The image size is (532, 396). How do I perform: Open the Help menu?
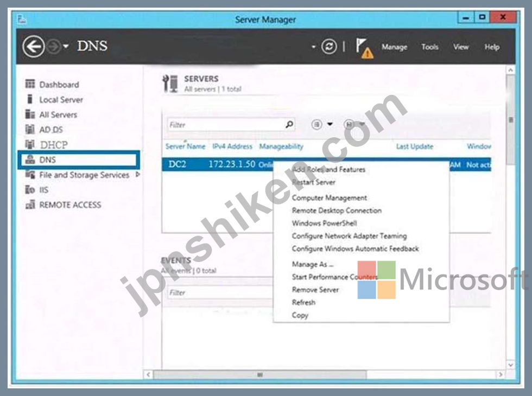pyautogui.click(x=492, y=47)
